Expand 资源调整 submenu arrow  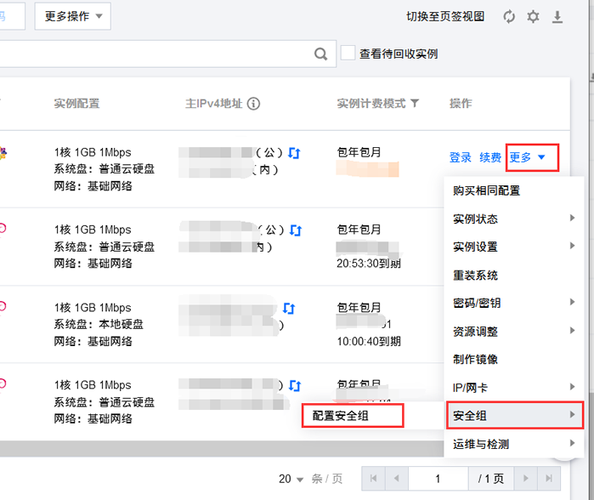[x=572, y=331]
